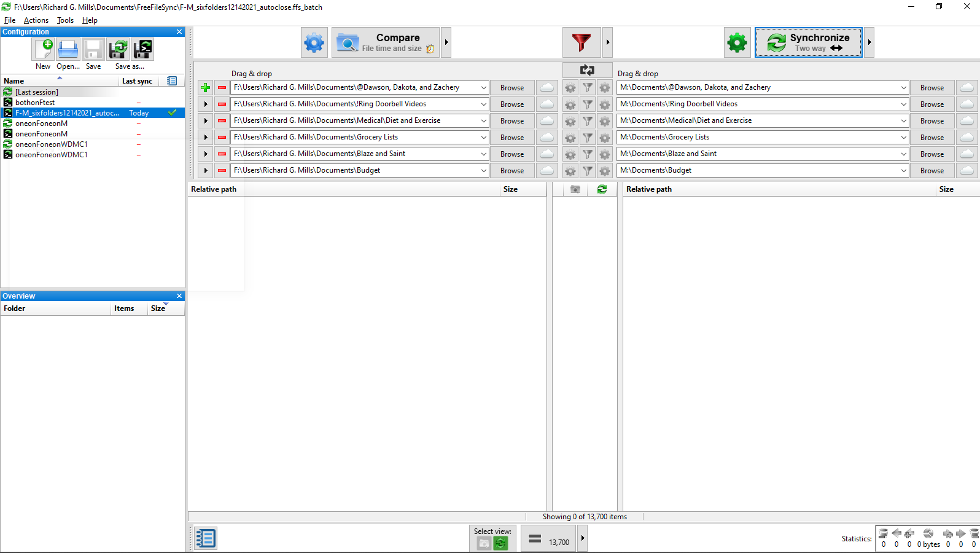980x553 pixels.
Task: Open local sync settings for Blaze and Saint row
Action: (605, 154)
